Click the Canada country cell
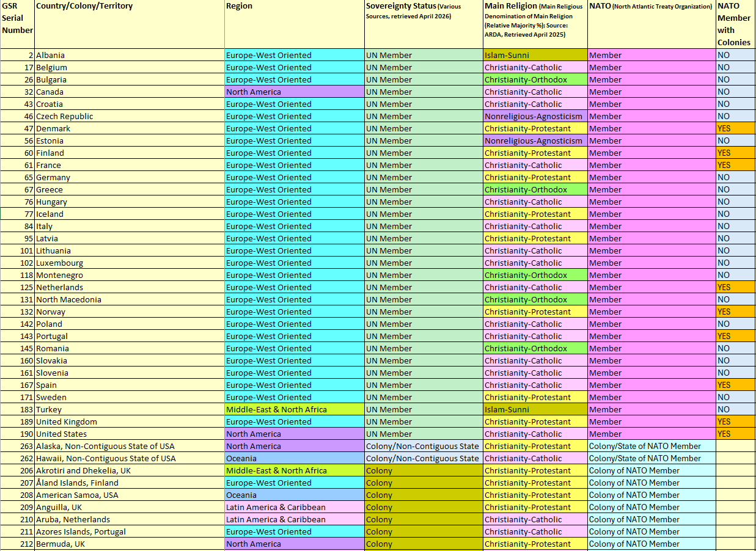This screenshot has width=756, height=551. pyautogui.click(x=130, y=92)
